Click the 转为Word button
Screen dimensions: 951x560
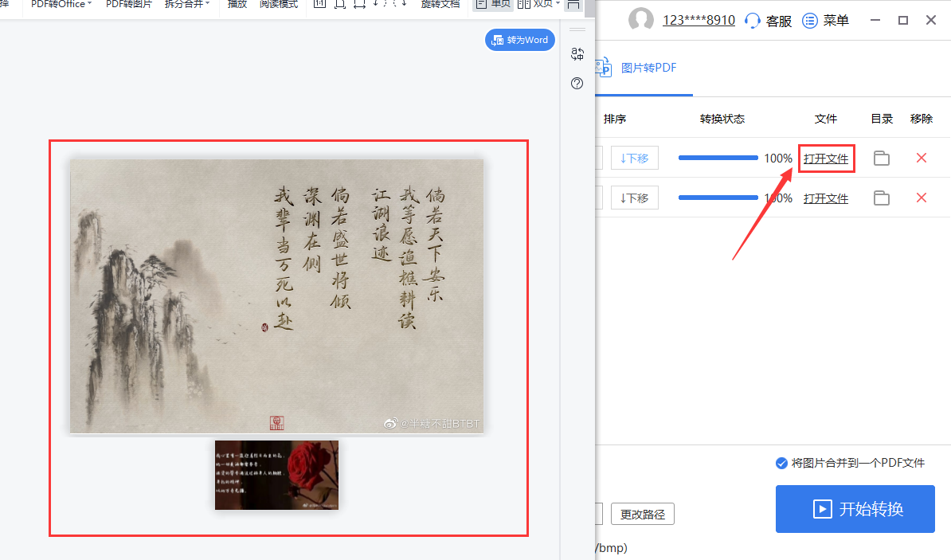(x=520, y=40)
